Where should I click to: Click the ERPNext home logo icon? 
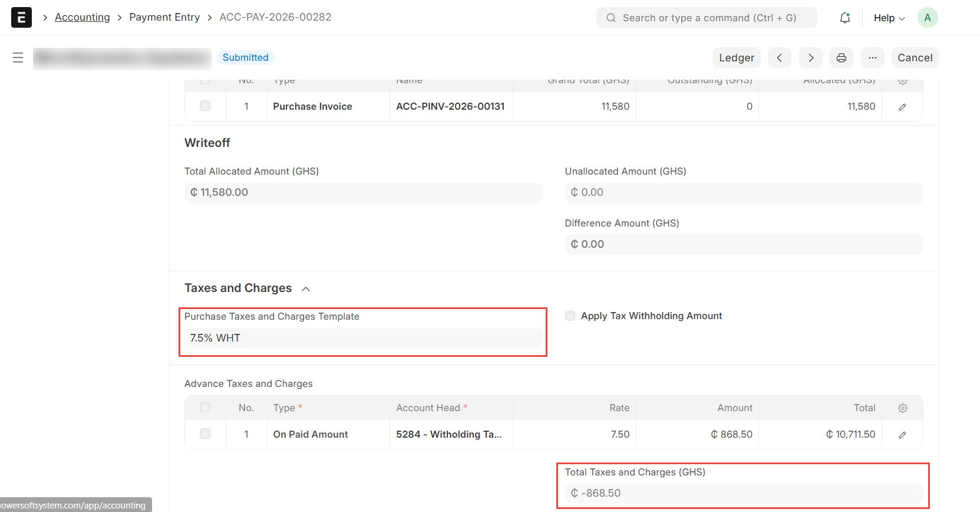coord(21,18)
